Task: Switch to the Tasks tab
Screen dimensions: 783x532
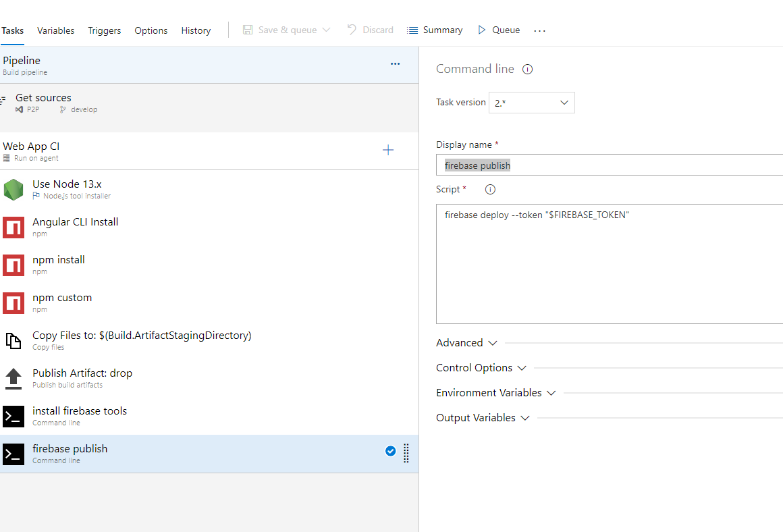Action: pos(12,30)
